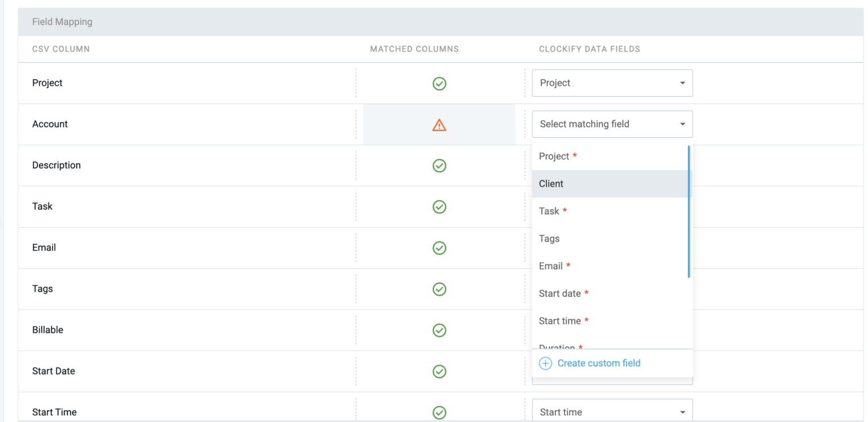Open the Start time field dropdown
The image size is (868, 422).
612,411
